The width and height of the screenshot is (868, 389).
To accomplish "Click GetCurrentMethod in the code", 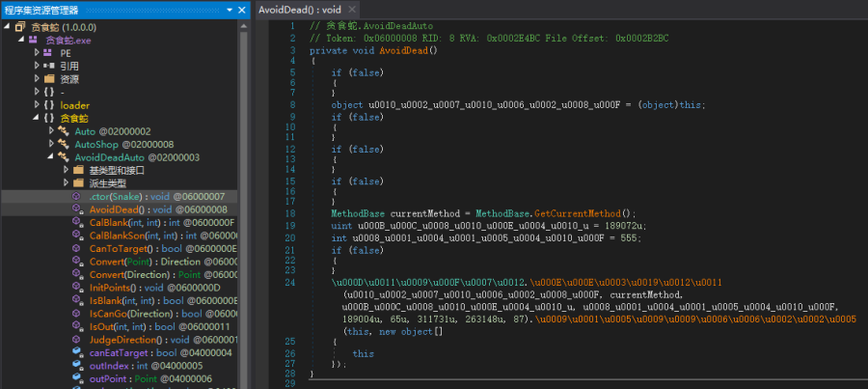I will coord(578,214).
